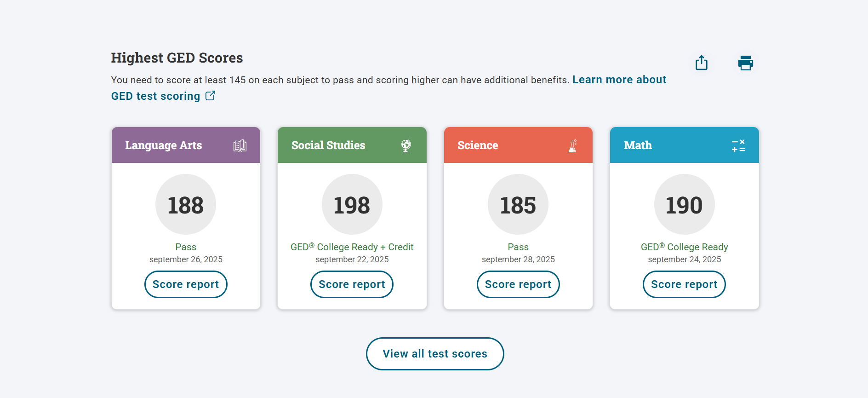
Task: Open the Science score report
Action: [518, 284]
